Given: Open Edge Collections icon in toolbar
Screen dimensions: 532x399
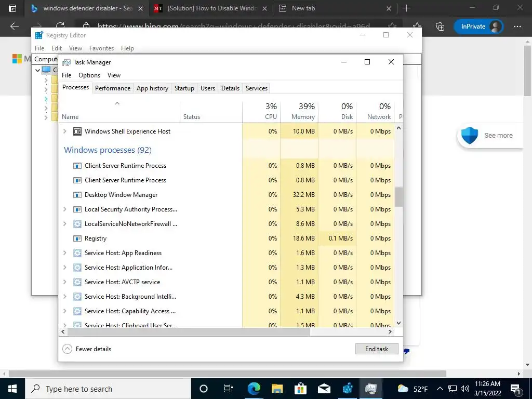Looking at the screenshot, I should [x=440, y=26].
